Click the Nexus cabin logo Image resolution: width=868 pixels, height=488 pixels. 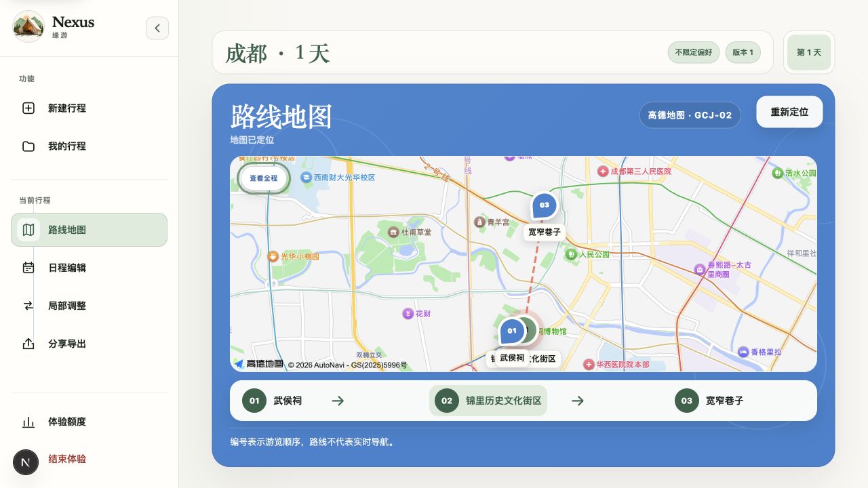pos(28,26)
